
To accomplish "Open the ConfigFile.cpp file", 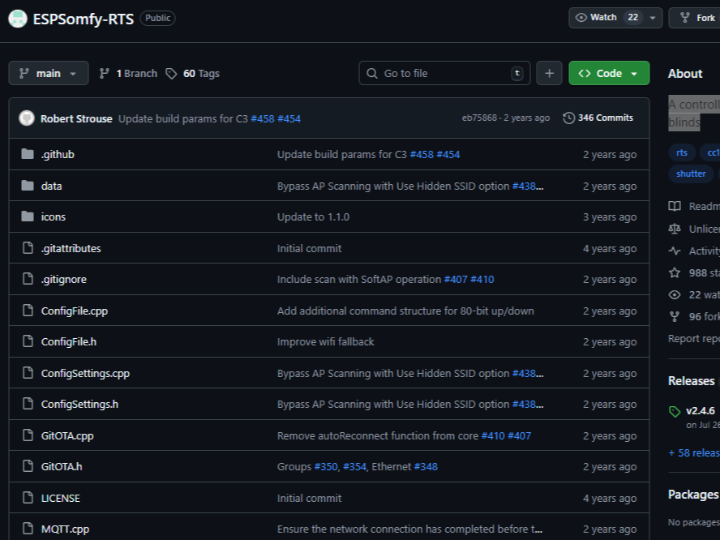I will (74, 311).
